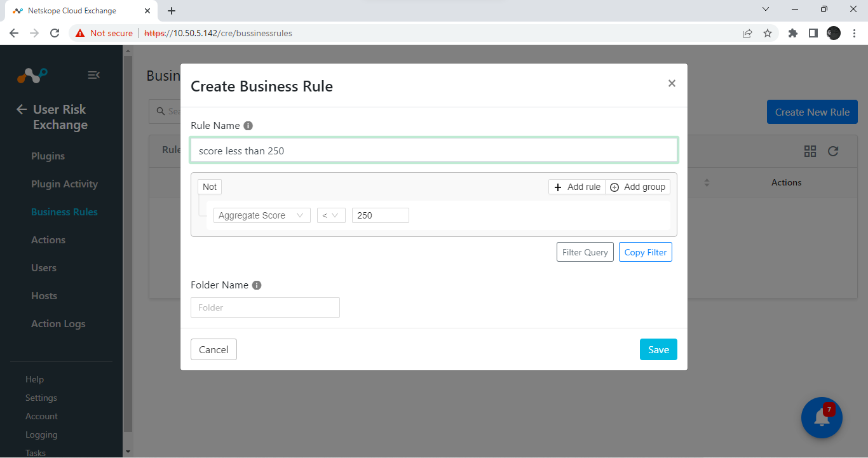
Task: Collapse the sidebar menu icon
Action: tap(93, 75)
